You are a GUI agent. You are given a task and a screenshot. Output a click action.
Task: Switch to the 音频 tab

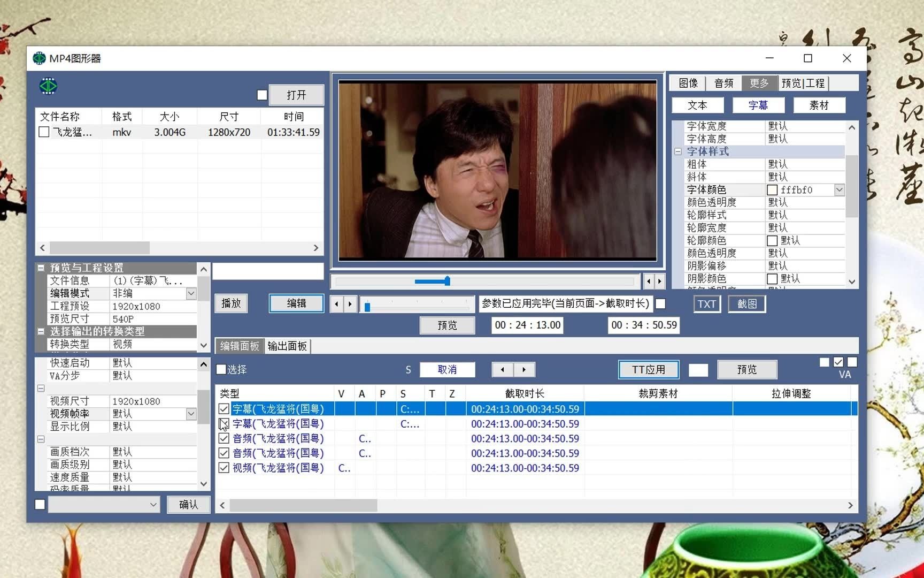coord(723,83)
